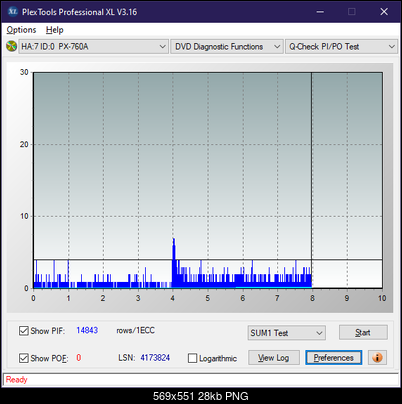Viewport: 402px width, 404px height.
Task: Toggle the Show PIF checkbox
Action: tap(24, 331)
